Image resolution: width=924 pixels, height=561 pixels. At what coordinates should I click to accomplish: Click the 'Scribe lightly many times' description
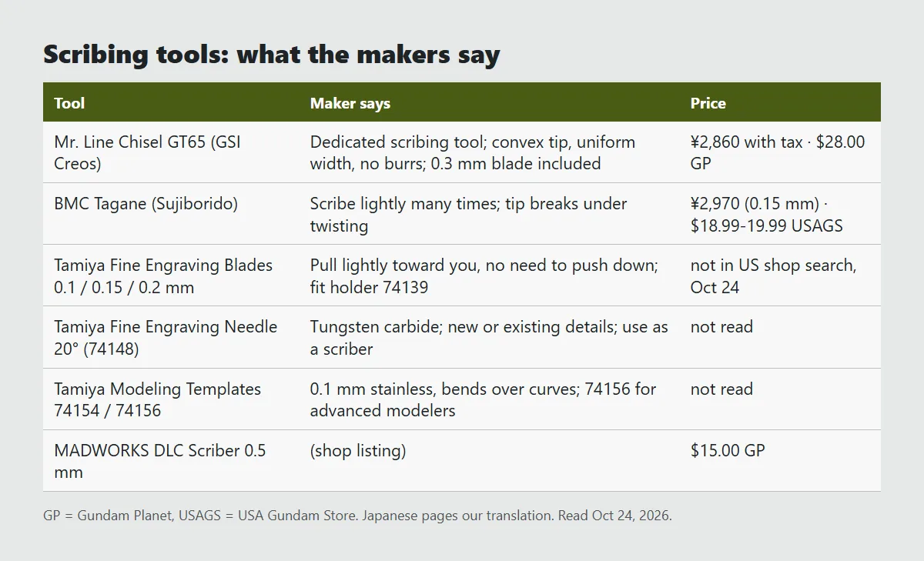[x=469, y=214]
